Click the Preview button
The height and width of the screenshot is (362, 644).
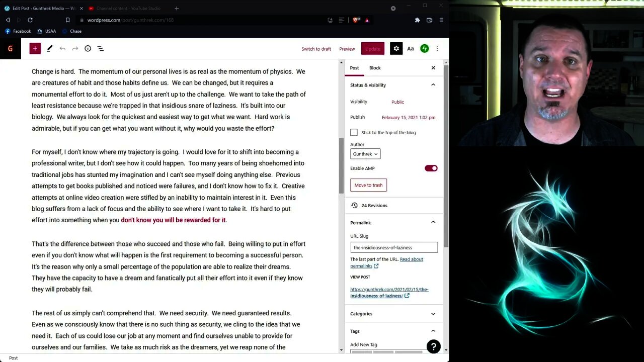[347, 49]
